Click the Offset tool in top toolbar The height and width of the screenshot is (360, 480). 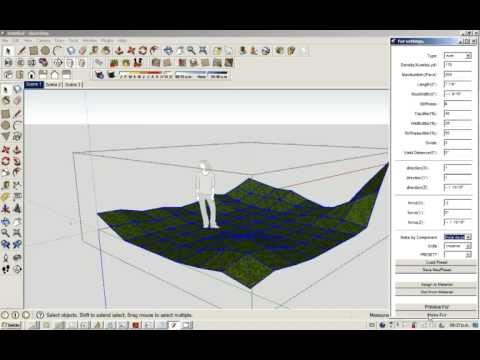point(155,51)
